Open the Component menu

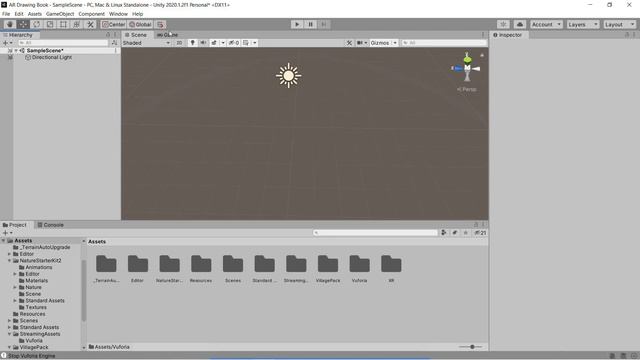click(91, 14)
